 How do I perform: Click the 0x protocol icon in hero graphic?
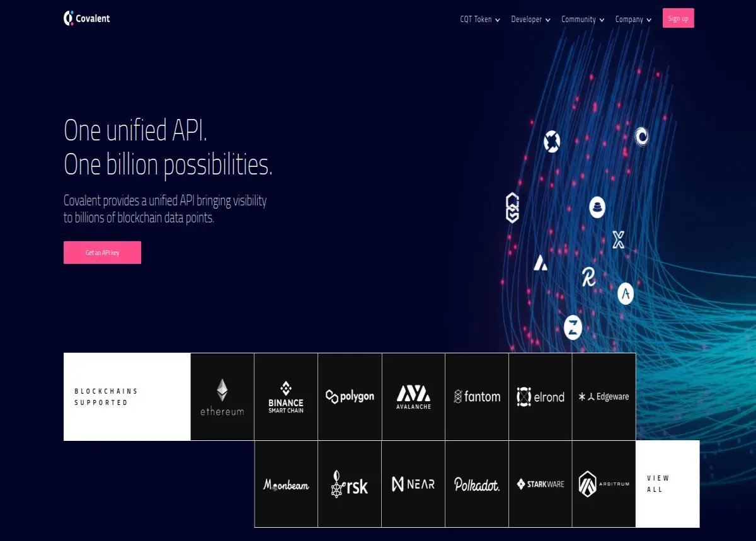[552, 142]
